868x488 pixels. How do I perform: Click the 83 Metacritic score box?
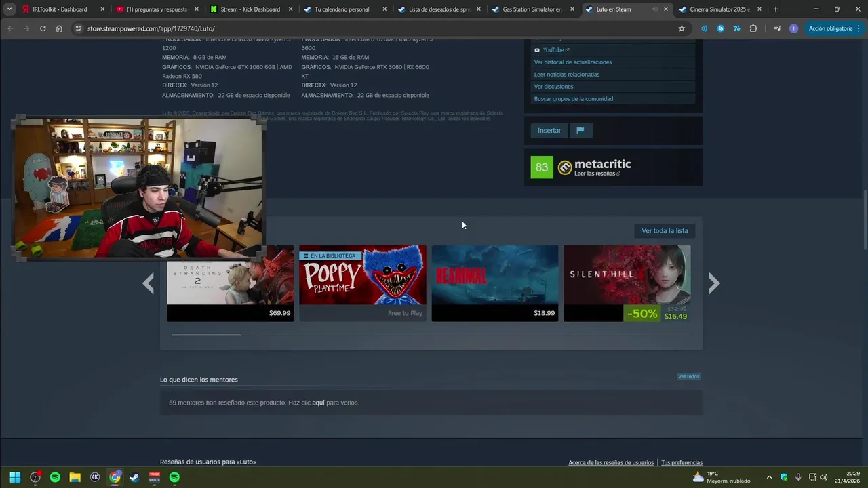[542, 167]
